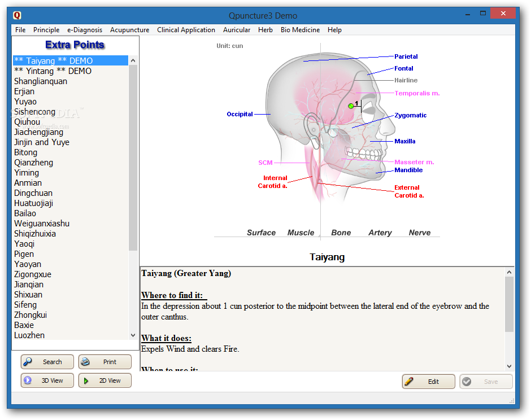531x420 pixels.
Task: Select Yintang DEMO in points list
Action: (x=71, y=71)
